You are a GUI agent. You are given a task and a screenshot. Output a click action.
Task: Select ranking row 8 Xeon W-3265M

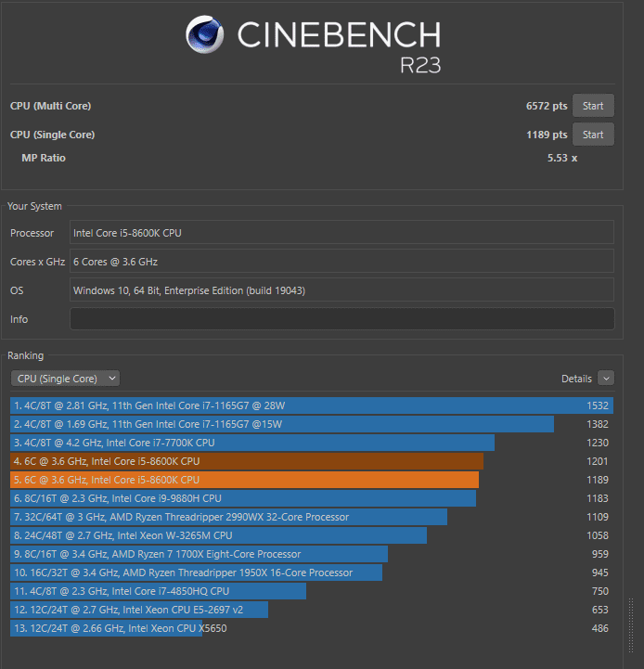point(312,535)
